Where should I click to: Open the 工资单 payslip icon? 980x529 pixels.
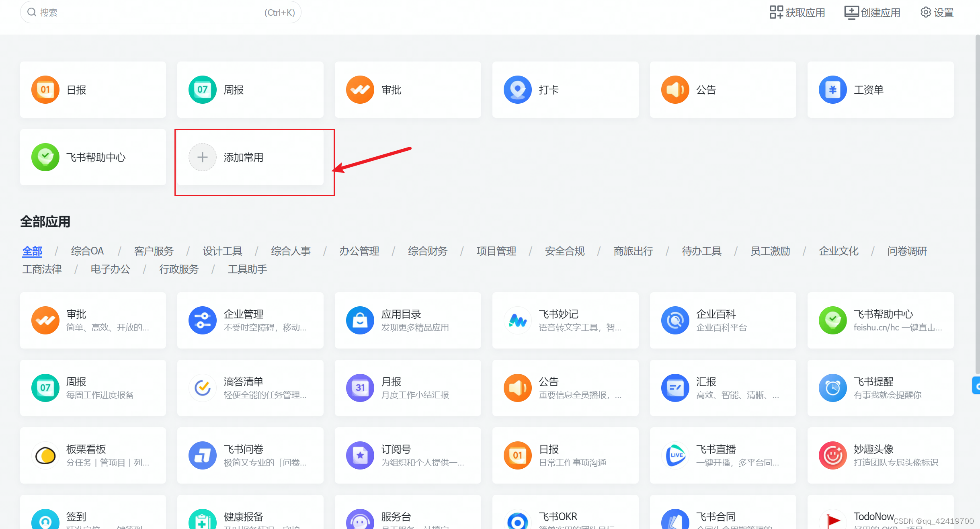pos(832,90)
